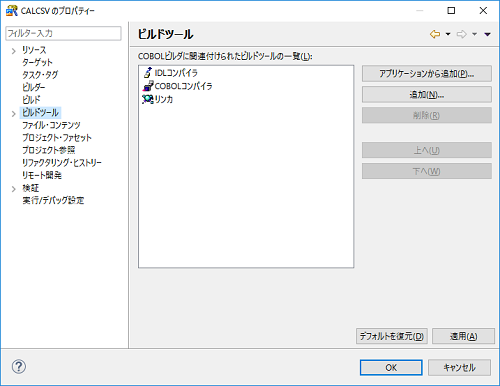Confirm with the OK button

(391, 367)
